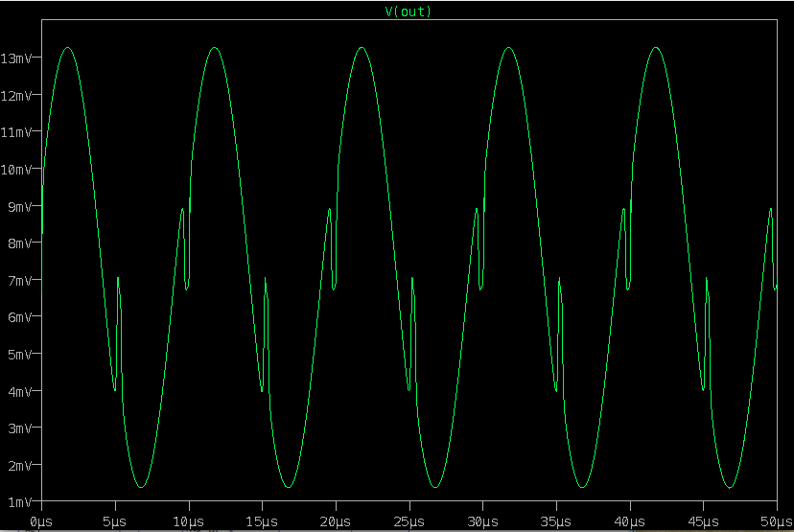
Task: Select the 15µs time axis label
Action: [x=262, y=521]
